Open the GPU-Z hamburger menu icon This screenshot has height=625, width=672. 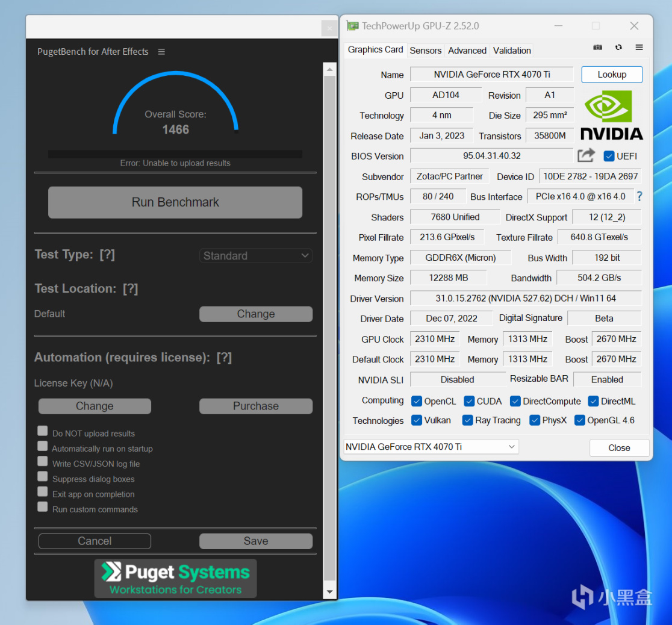click(639, 47)
